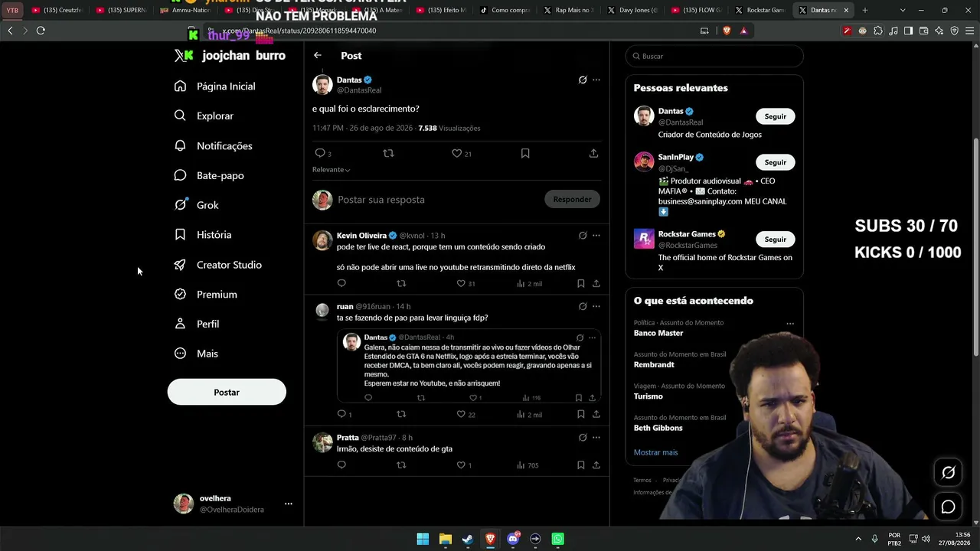Open Brave Shields in the address bar
The image size is (980, 551).
coord(727,31)
